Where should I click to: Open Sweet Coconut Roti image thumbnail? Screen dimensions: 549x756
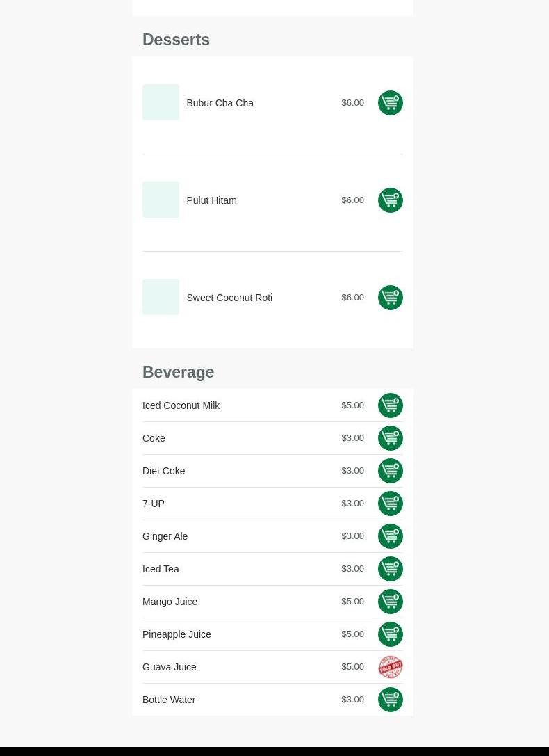(x=161, y=297)
